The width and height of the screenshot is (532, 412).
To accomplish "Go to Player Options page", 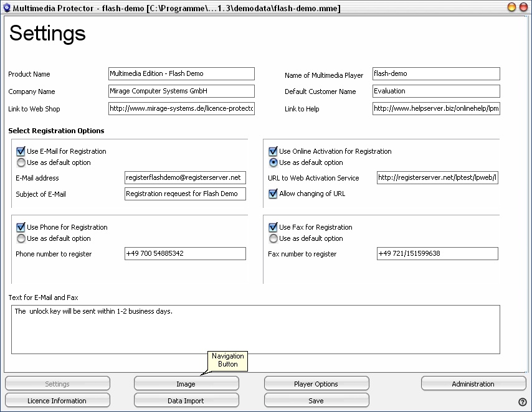I will point(316,384).
